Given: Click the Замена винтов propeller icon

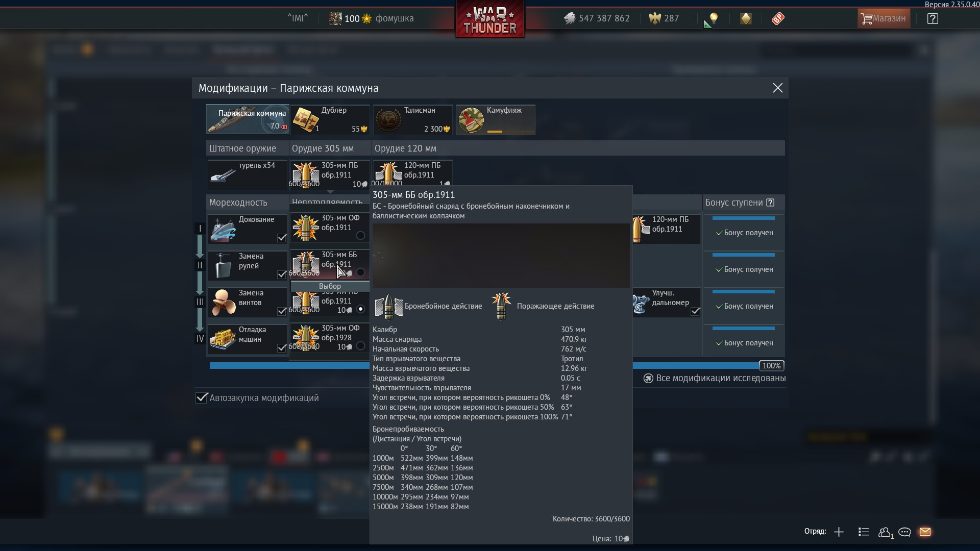Looking at the screenshot, I should [223, 302].
